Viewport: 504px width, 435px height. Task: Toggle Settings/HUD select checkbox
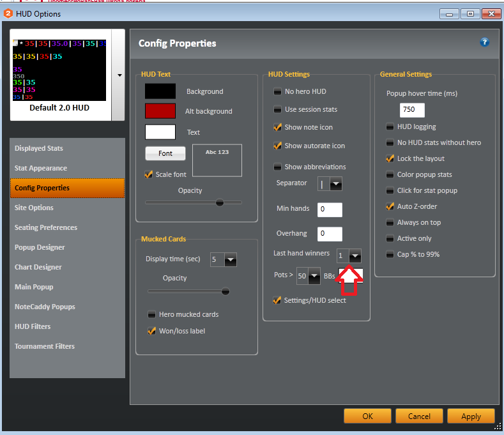coord(277,300)
